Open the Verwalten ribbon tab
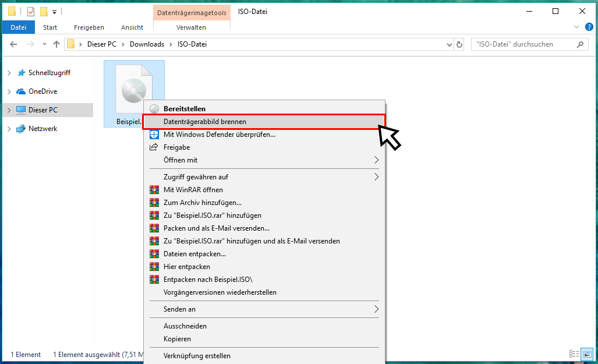 (191, 27)
